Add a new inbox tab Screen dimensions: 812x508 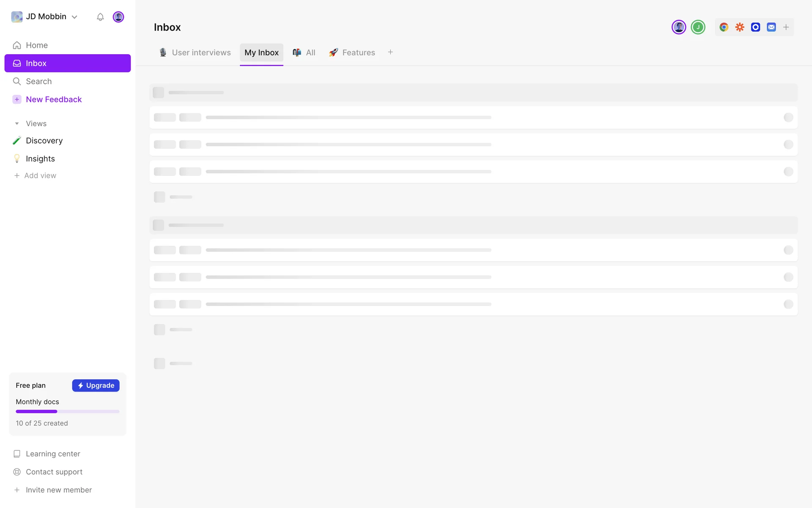click(x=390, y=52)
